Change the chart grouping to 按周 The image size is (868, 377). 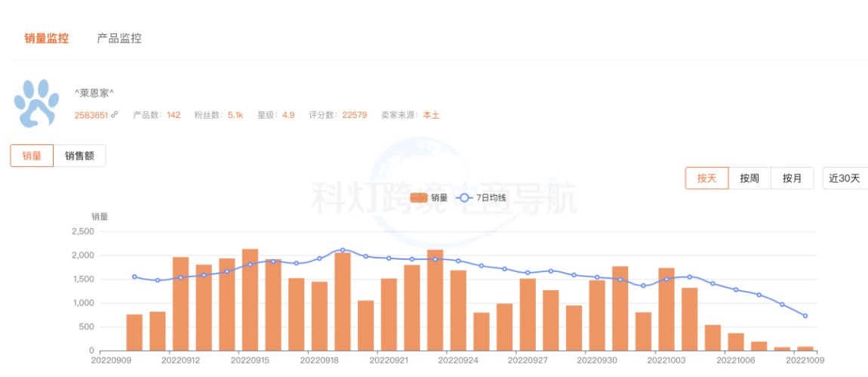(x=749, y=178)
